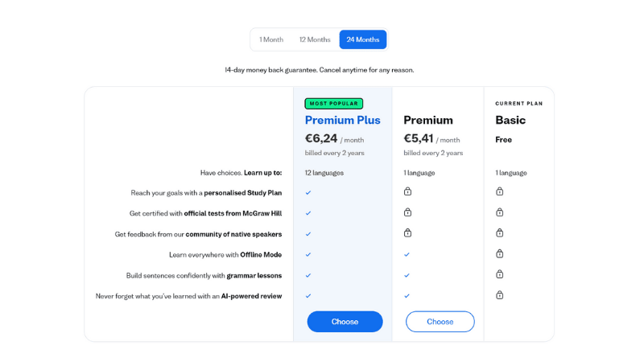Click Premium lock icon for personalised Study Plan

(x=407, y=191)
